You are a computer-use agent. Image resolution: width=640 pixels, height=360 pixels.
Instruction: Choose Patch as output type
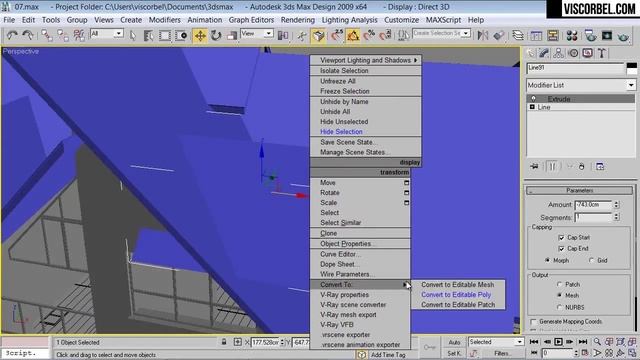tap(559, 284)
